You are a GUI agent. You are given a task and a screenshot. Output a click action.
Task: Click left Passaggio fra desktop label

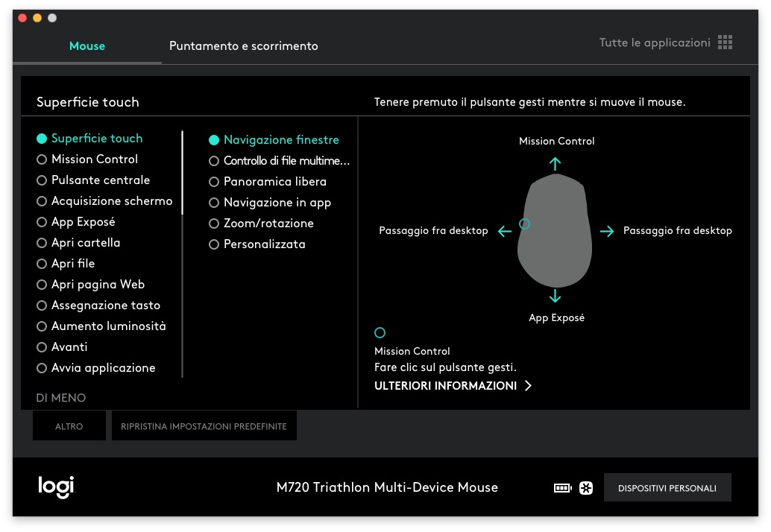pos(433,231)
